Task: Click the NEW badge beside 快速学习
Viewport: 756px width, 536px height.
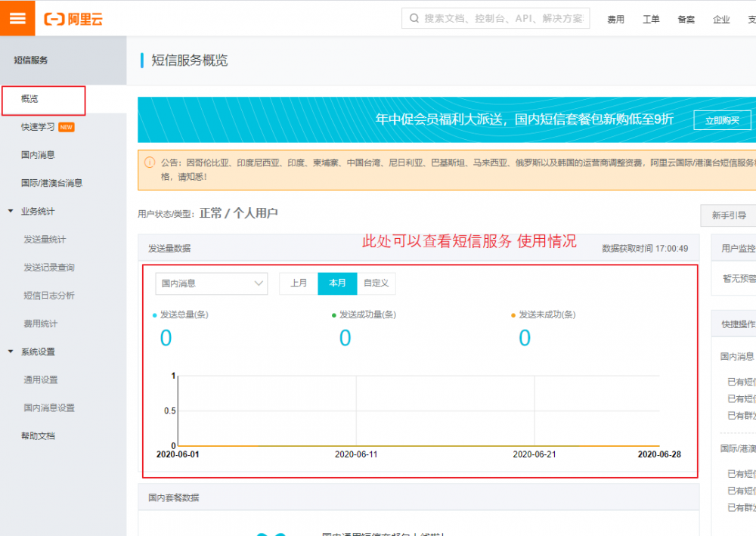Action: tap(66, 128)
